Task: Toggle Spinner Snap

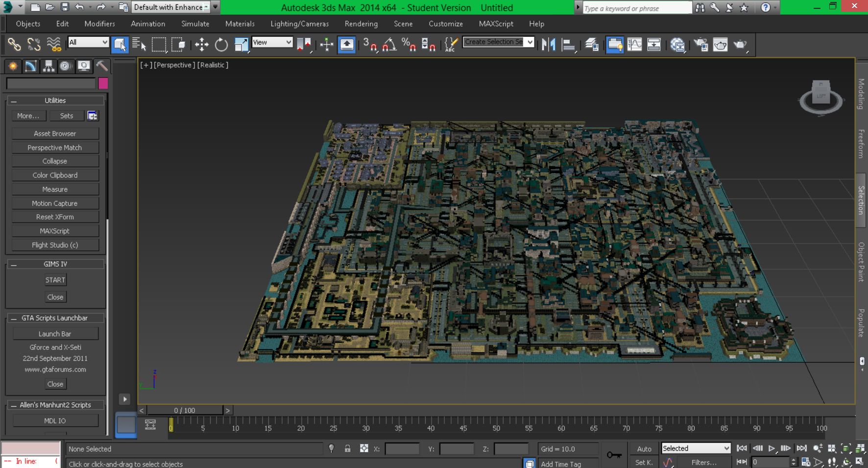Action: (x=428, y=45)
